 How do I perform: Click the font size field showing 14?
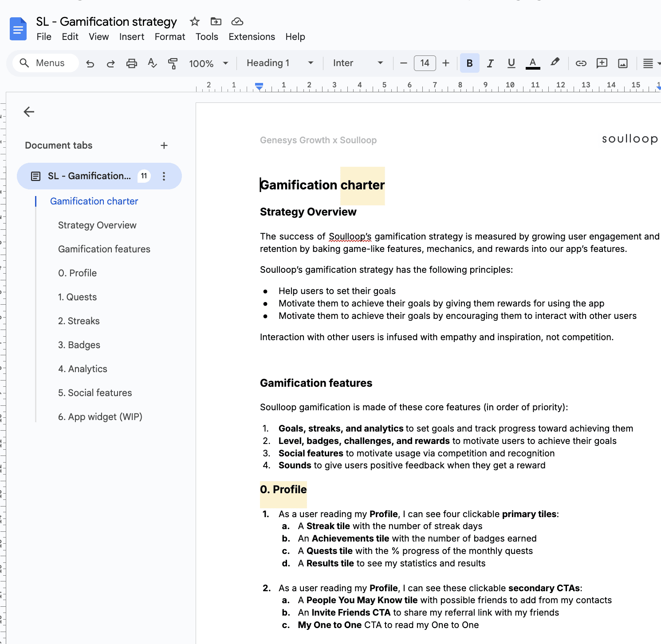425,63
